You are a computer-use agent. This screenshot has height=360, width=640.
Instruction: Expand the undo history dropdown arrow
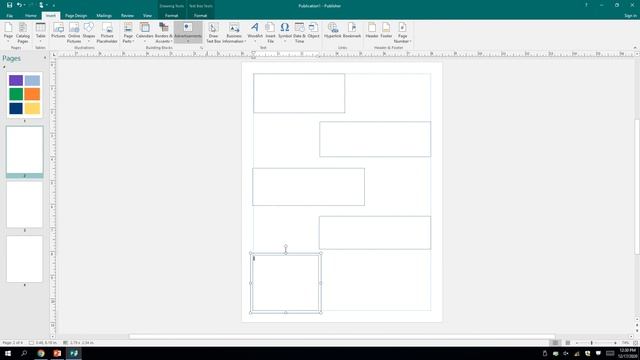click(24, 5)
